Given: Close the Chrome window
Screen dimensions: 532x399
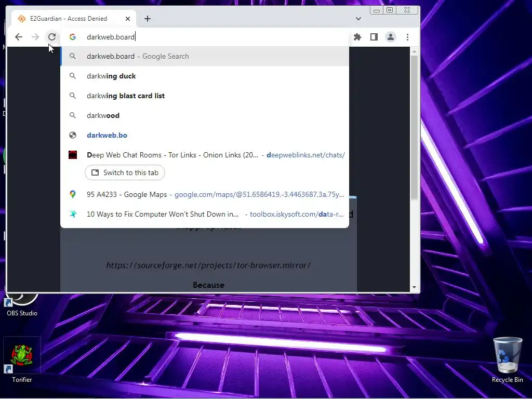Looking at the screenshot, I should click(x=407, y=10).
